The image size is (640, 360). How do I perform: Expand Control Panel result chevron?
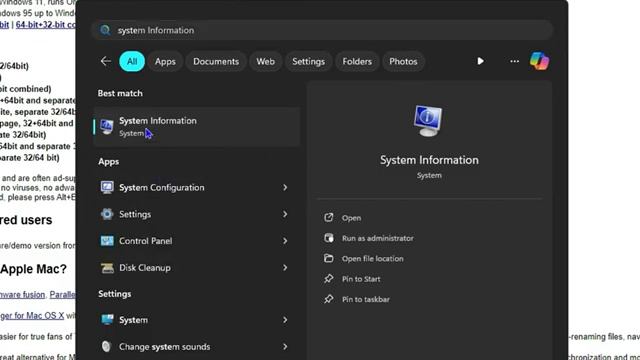(285, 241)
